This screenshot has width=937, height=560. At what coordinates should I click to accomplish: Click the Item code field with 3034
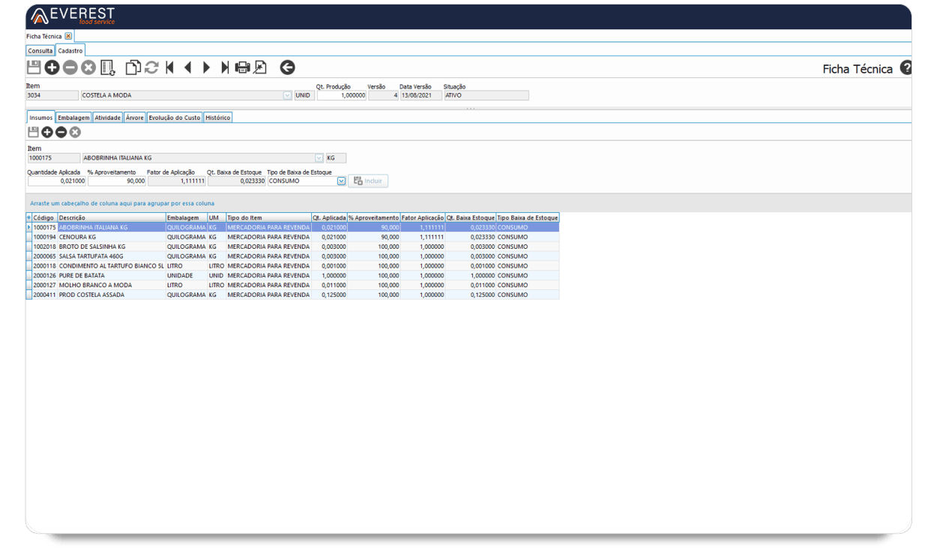pos(52,95)
